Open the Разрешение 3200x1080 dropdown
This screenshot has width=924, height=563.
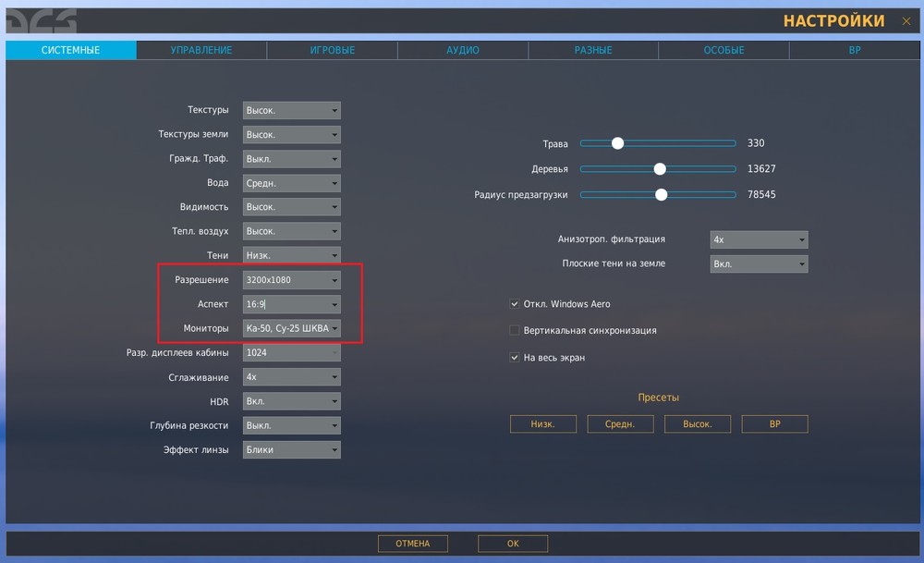point(292,279)
